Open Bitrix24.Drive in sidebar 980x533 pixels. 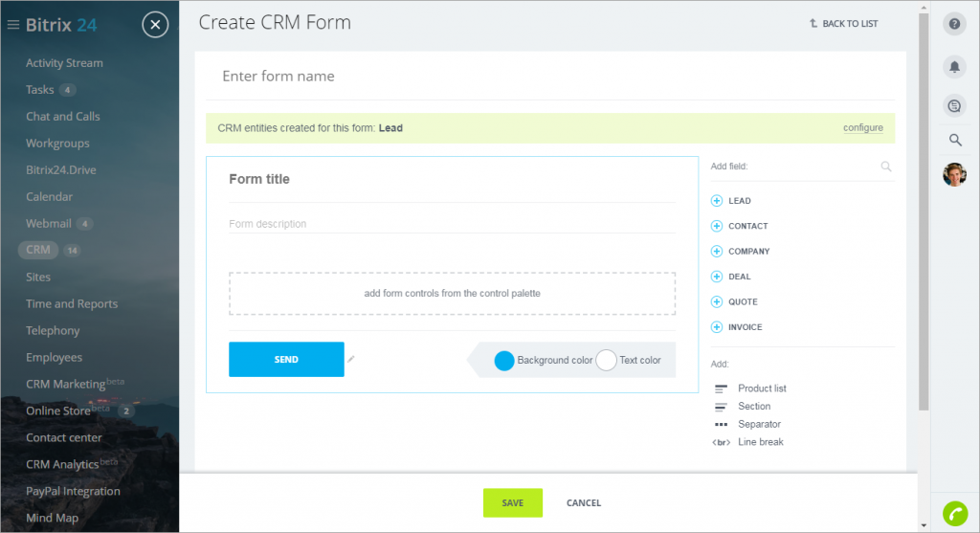click(x=60, y=170)
